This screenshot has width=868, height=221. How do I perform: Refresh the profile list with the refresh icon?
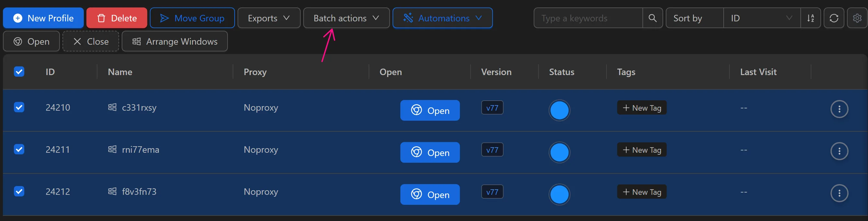(834, 18)
